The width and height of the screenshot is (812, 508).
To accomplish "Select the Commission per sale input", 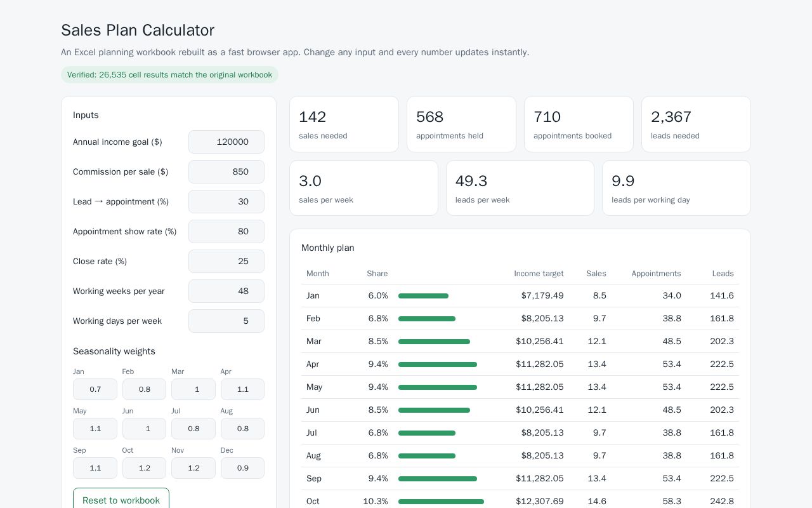I will 226,171.
